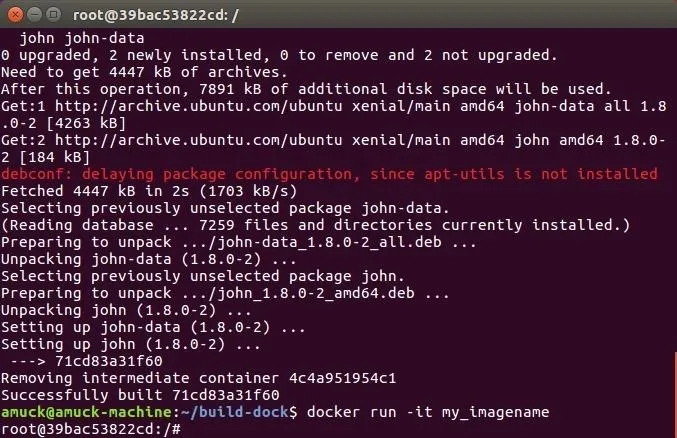Viewport: 677px width, 438px height.
Task: Click the Setting up john (1.8.0-2) line
Action: click(x=131, y=344)
